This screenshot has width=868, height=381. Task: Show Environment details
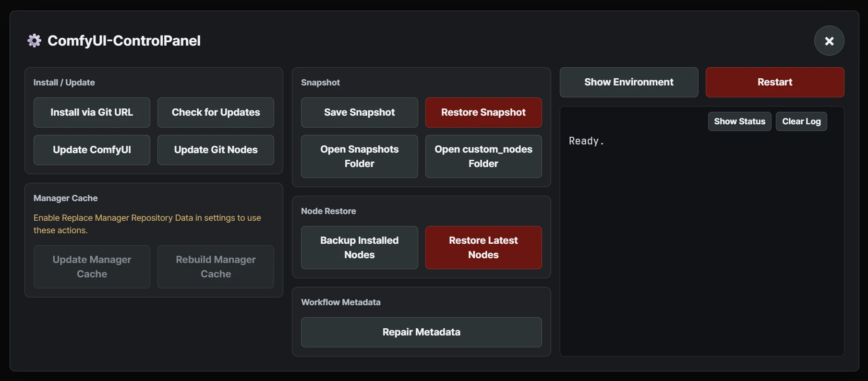click(x=629, y=82)
